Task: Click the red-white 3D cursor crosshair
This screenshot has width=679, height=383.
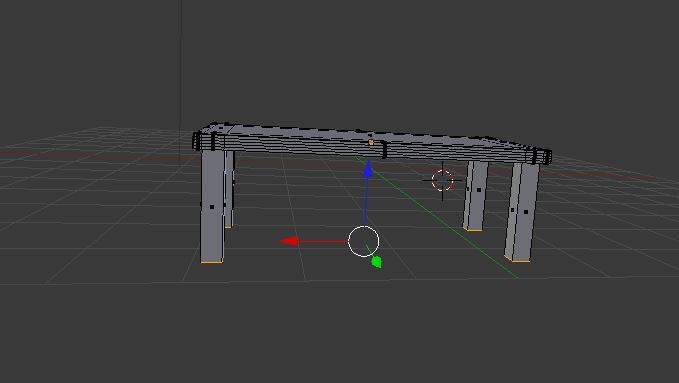Action: (443, 181)
